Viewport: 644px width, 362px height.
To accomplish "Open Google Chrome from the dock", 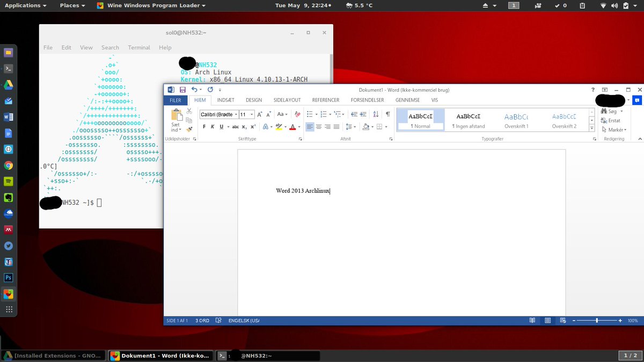I will [9, 165].
